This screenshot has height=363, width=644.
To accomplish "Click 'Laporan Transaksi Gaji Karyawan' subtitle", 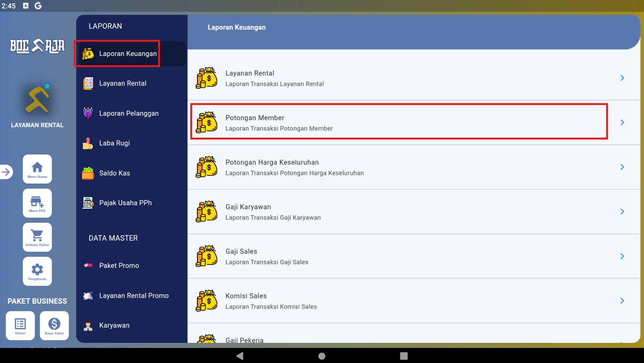I will coord(273,218).
